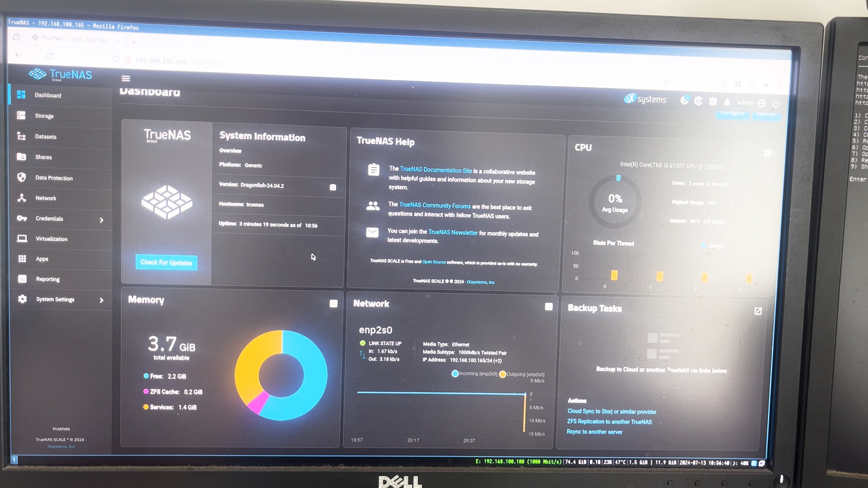
Task: Click the copy icon next to version number
Action: click(x=334, y=187)
